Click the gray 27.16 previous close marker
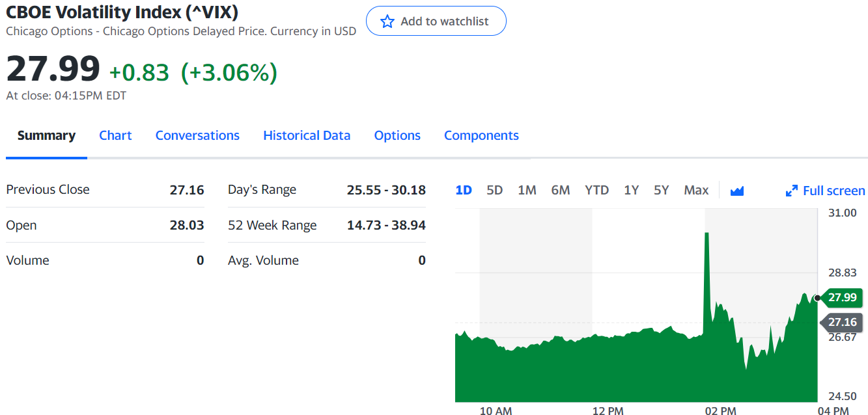 [x=842, y=322]
